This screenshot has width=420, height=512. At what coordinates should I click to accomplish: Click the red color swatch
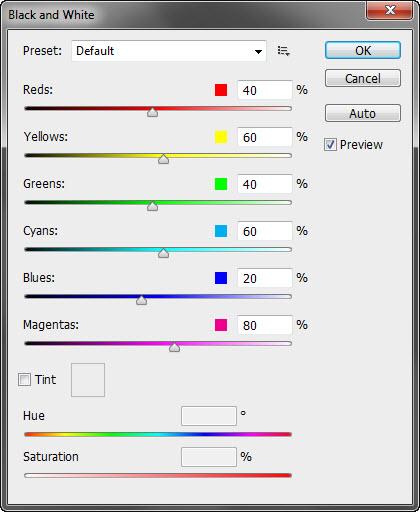point(221,90)
